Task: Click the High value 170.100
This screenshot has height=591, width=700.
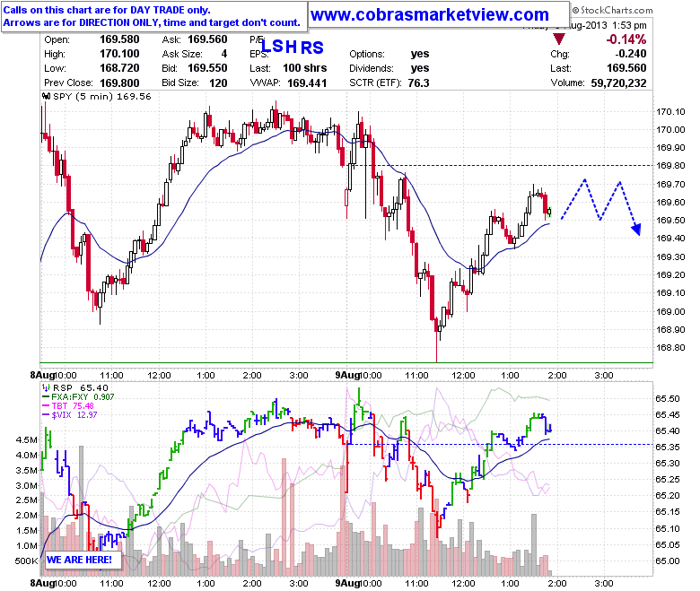Action: 119,54
